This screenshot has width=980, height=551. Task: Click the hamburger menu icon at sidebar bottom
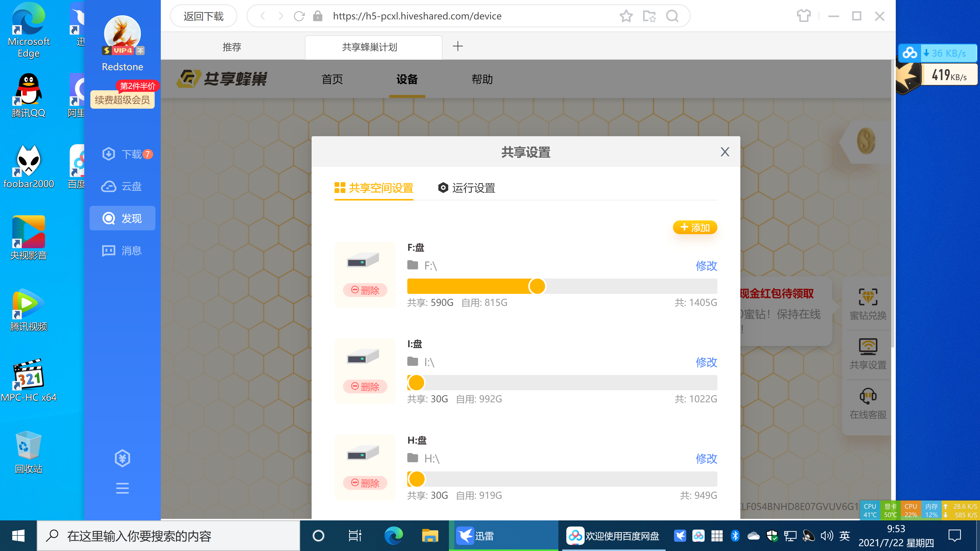pos(122,488)
